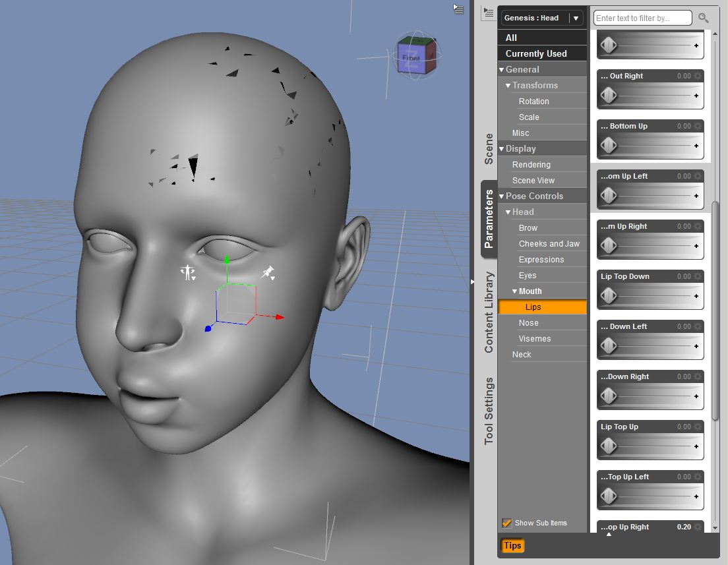Select the Visemes tree item

(x=534, y=338)
